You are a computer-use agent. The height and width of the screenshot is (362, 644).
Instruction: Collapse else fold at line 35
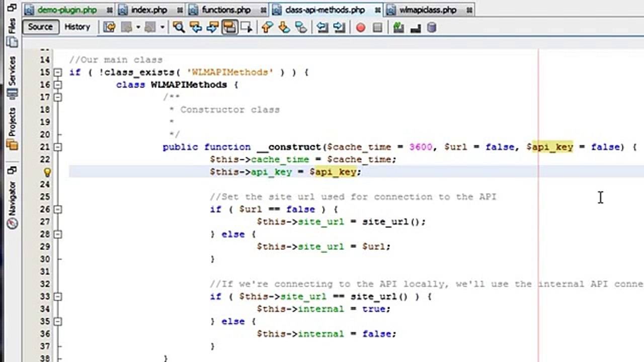tap(58, 322)
